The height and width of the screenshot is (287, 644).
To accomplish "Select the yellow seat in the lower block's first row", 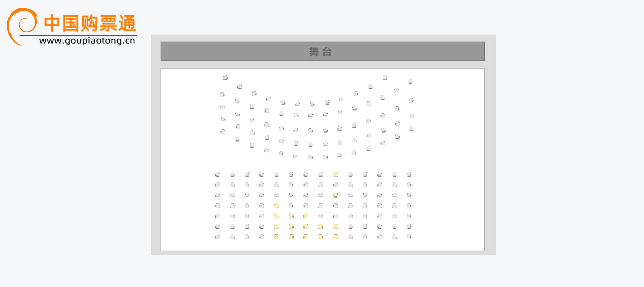I will 336,174.
